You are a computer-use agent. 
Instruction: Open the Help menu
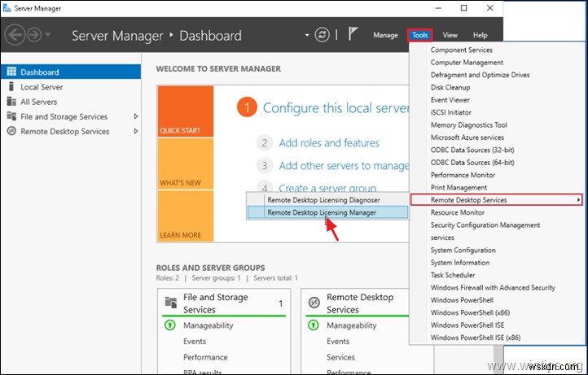click(480, 35)
